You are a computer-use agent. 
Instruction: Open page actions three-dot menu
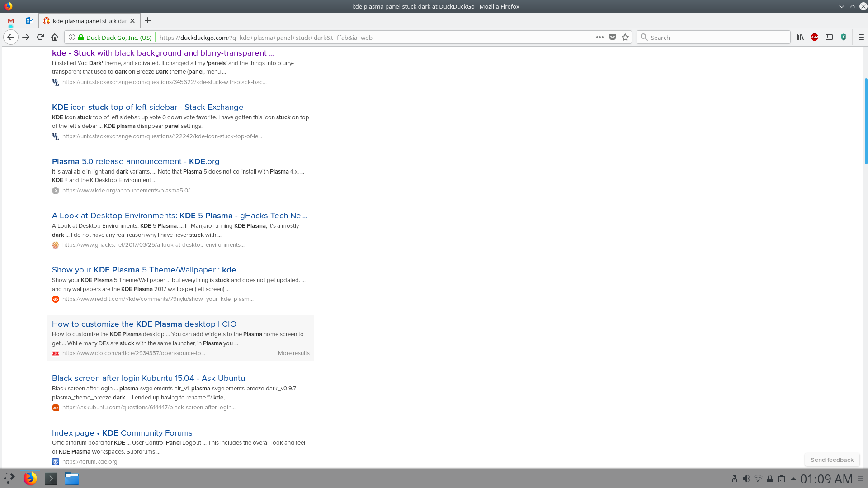click(x=599, y=37)
